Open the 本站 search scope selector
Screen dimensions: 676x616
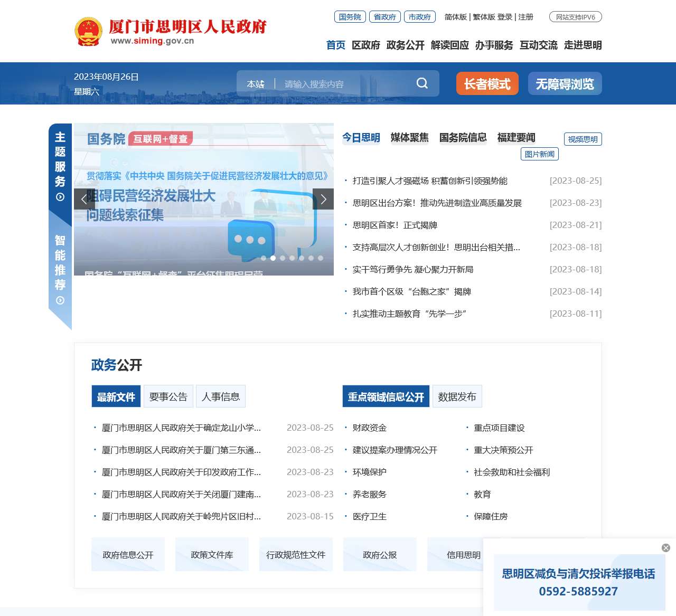(256, 84)
